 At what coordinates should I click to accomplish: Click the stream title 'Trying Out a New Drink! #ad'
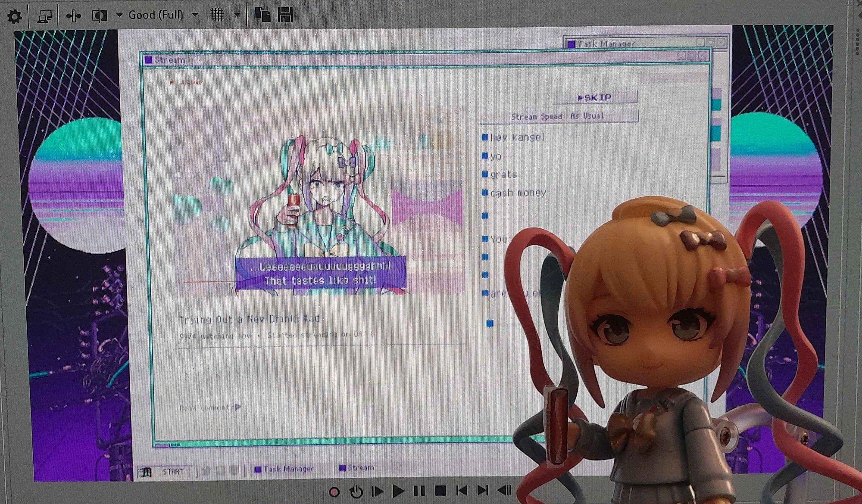coord(249,319)
